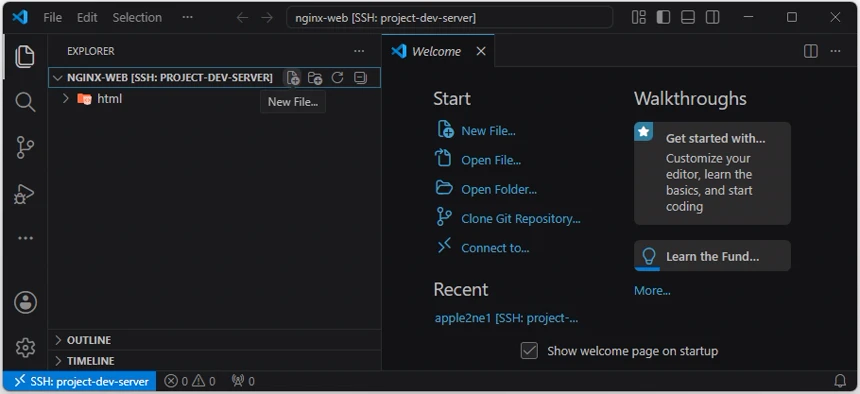Click the errors and warnings status indicator

190,381
